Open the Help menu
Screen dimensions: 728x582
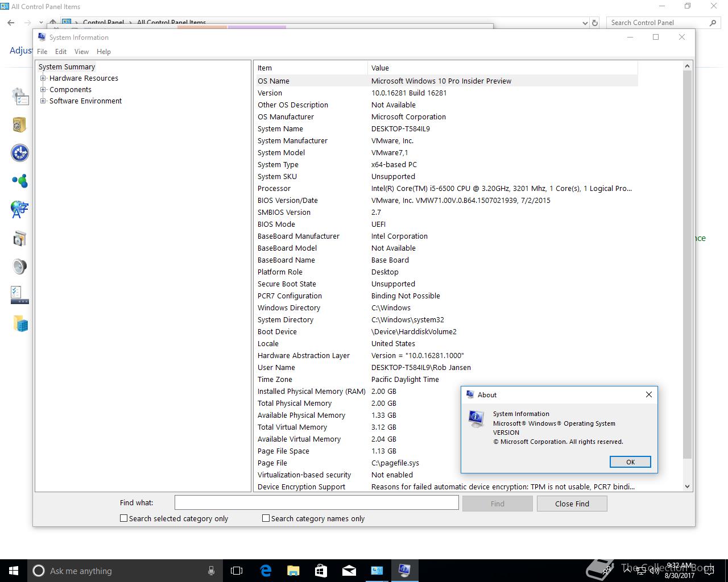pos(104,52)
